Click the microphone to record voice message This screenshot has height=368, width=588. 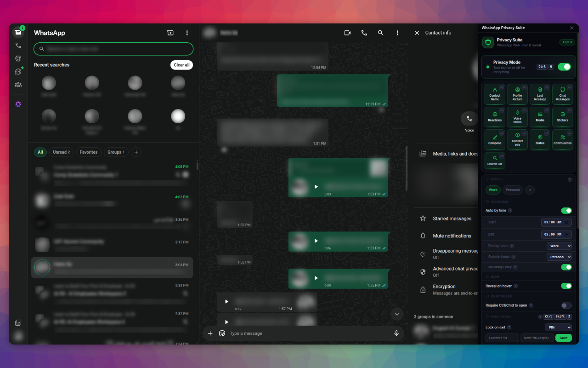point(396,333)
